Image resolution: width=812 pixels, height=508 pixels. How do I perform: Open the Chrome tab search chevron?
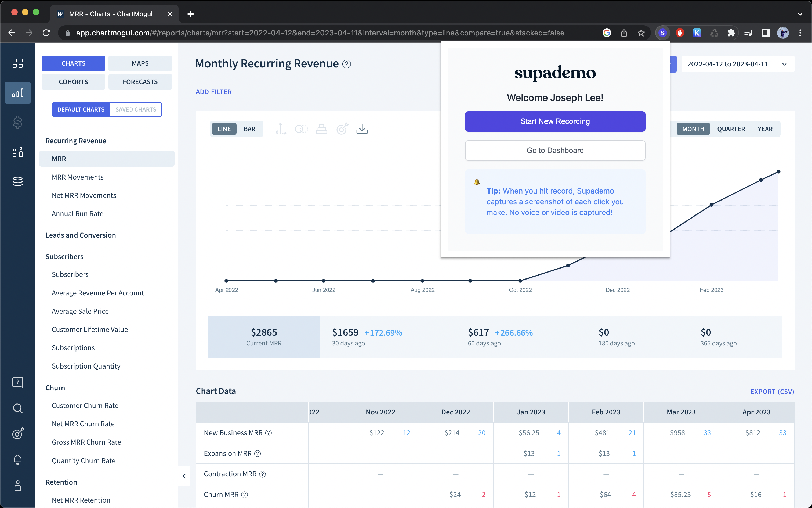coord(800,14)
